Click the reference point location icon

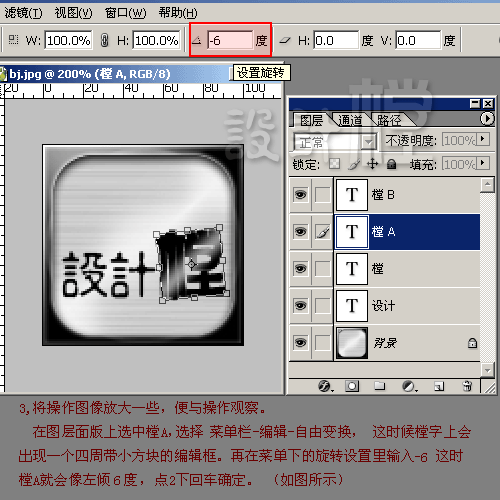[x=13, y=40]
